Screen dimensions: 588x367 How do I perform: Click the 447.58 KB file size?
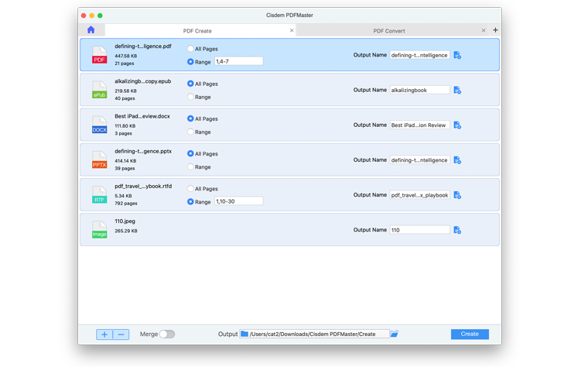pos(126,56)
